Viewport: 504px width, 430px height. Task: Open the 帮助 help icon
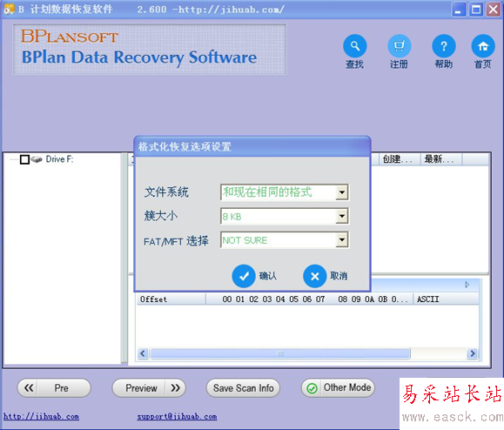444,46
